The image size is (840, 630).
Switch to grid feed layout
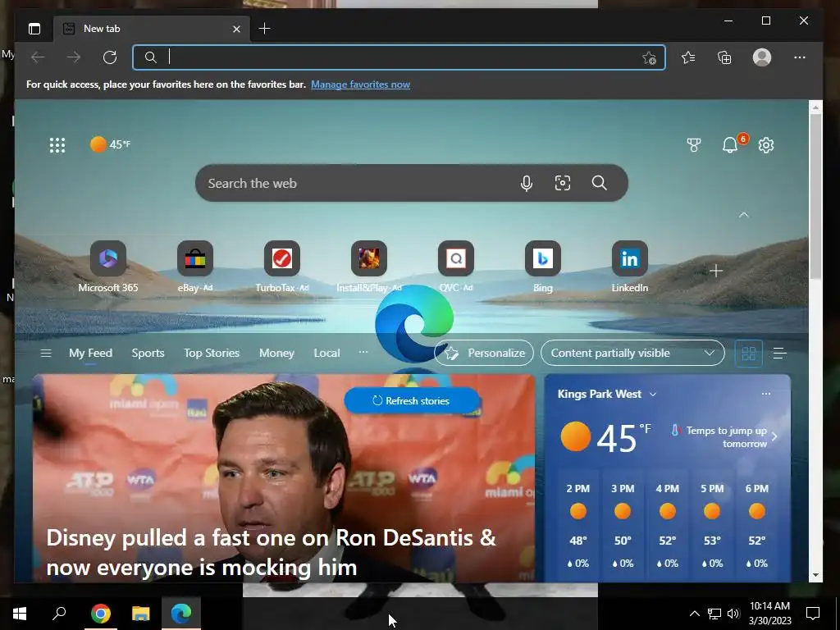pyautogui.click(x=748, y=353)
